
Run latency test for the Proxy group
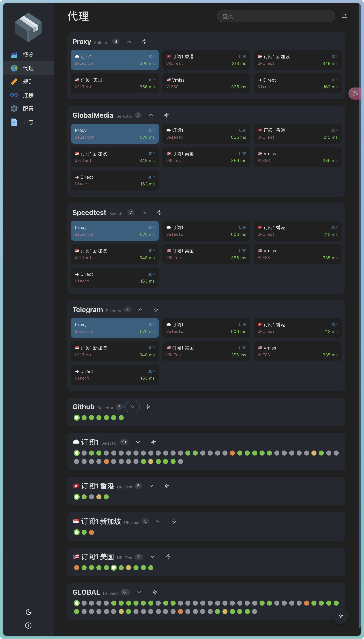144,41
